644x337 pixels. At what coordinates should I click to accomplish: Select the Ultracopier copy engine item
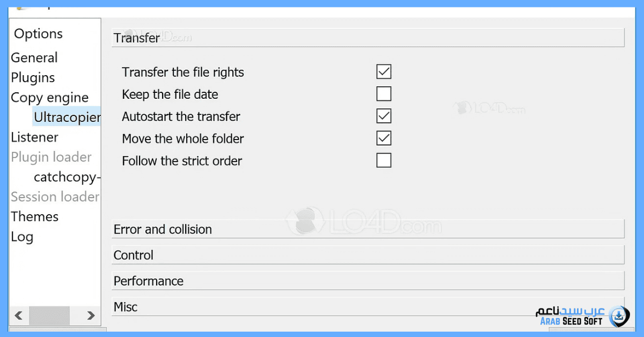(x=67, y=117)
